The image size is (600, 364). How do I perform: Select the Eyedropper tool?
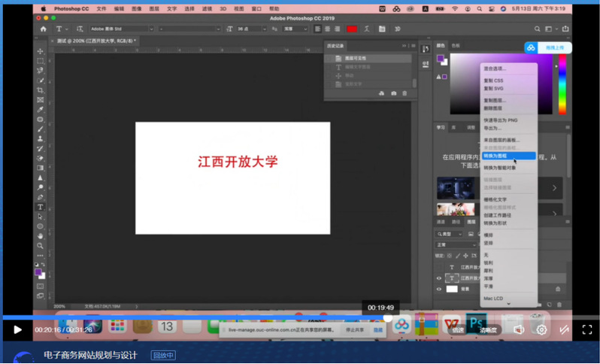(x=41, y=110)
